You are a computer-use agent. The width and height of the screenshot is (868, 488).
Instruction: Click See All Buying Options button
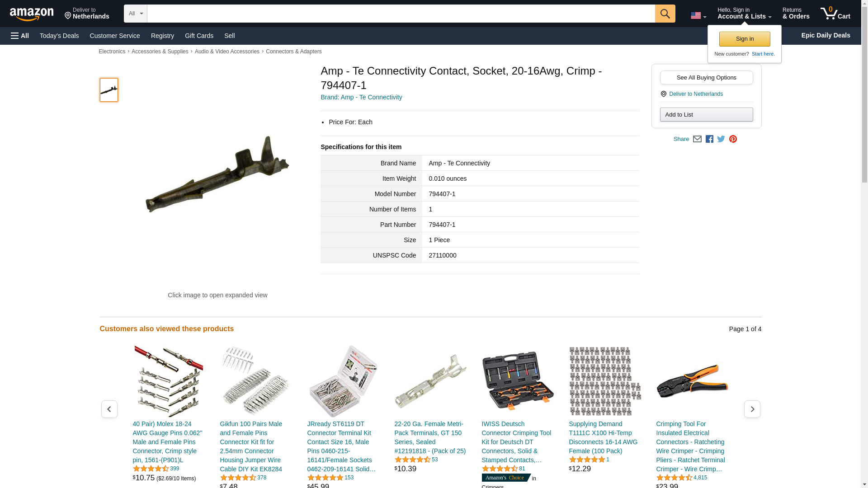(x=706, y=77)
